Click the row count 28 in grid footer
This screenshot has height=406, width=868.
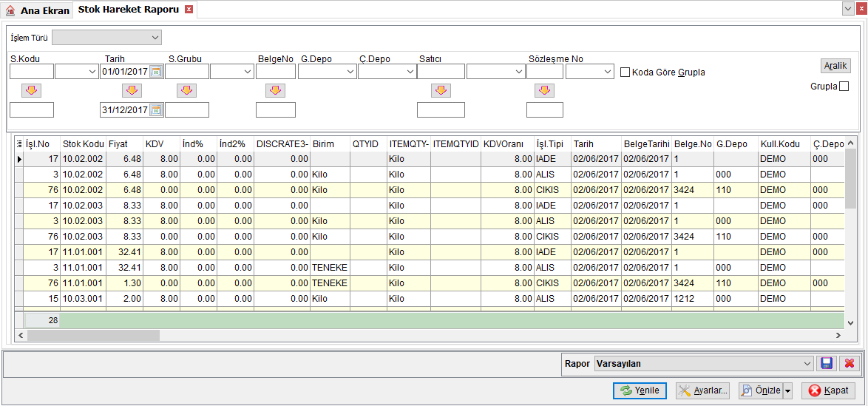(43, 320)
